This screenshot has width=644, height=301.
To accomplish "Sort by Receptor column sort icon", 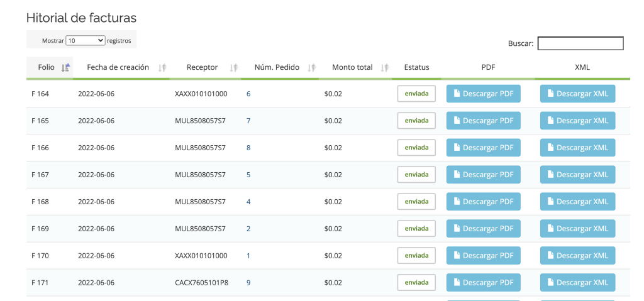I will (234, 68).
